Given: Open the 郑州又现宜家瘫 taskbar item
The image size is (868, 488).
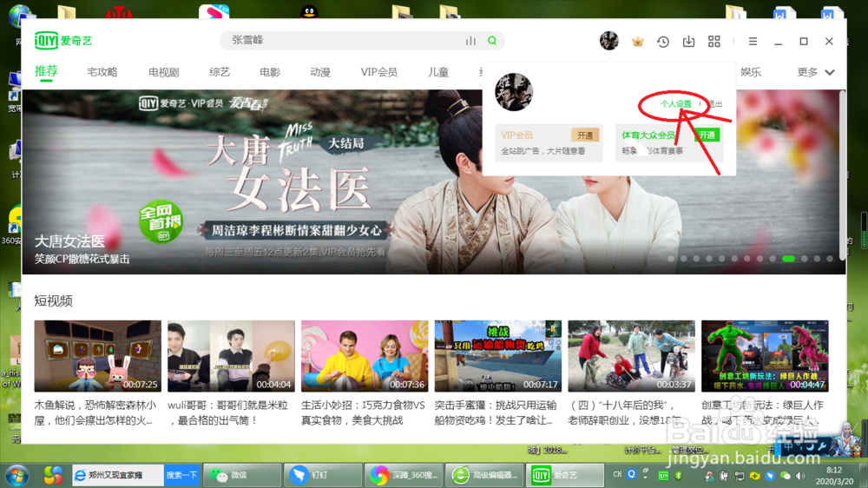Looking at the screenshot, I should 117,475.
